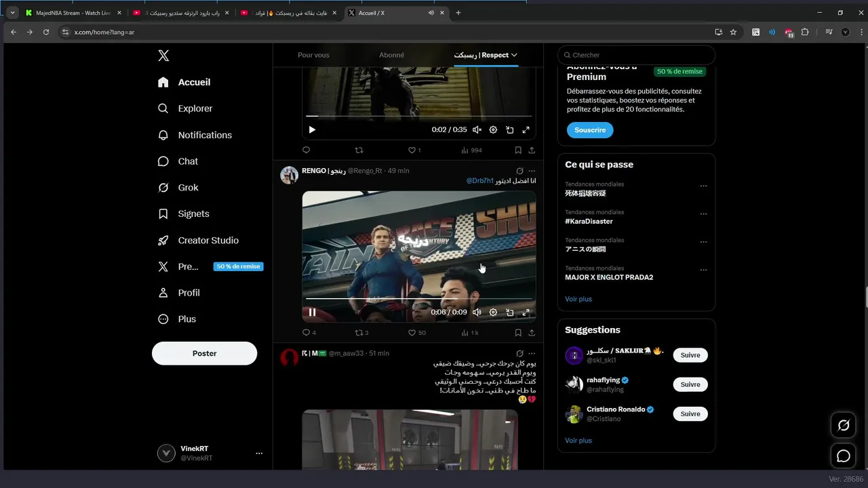The height and width of the screenshot is (488, 868).
Task: Open Grok icon on @m_aaw33 post
Action: pyautogui.click(x=519, y=353)
